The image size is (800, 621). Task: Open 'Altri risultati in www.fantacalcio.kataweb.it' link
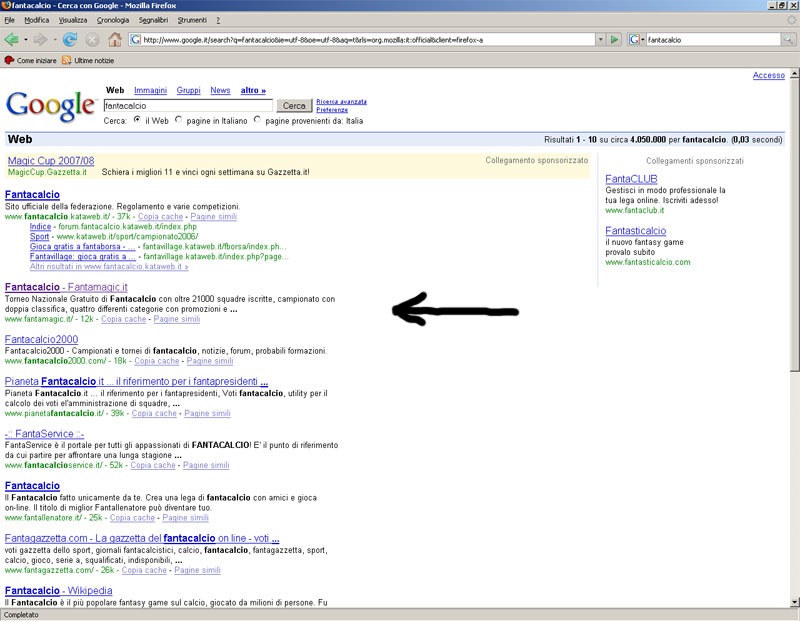[x=109, y=266]
